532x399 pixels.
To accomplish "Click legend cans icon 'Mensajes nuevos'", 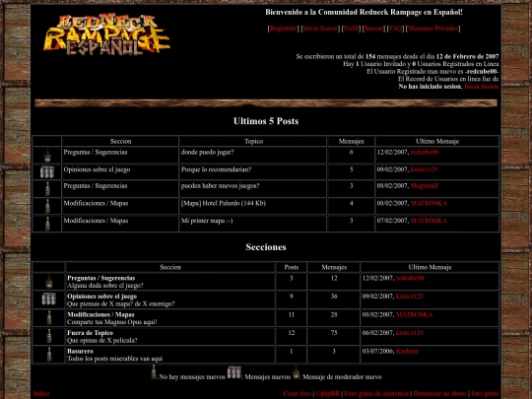I will [234, 372].
